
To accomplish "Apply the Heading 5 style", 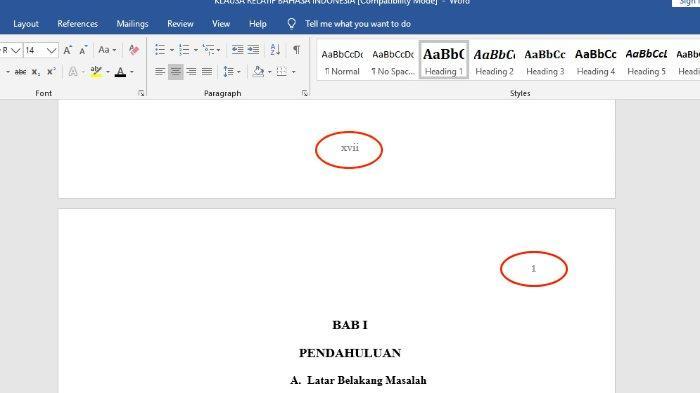I will point(646,60).
